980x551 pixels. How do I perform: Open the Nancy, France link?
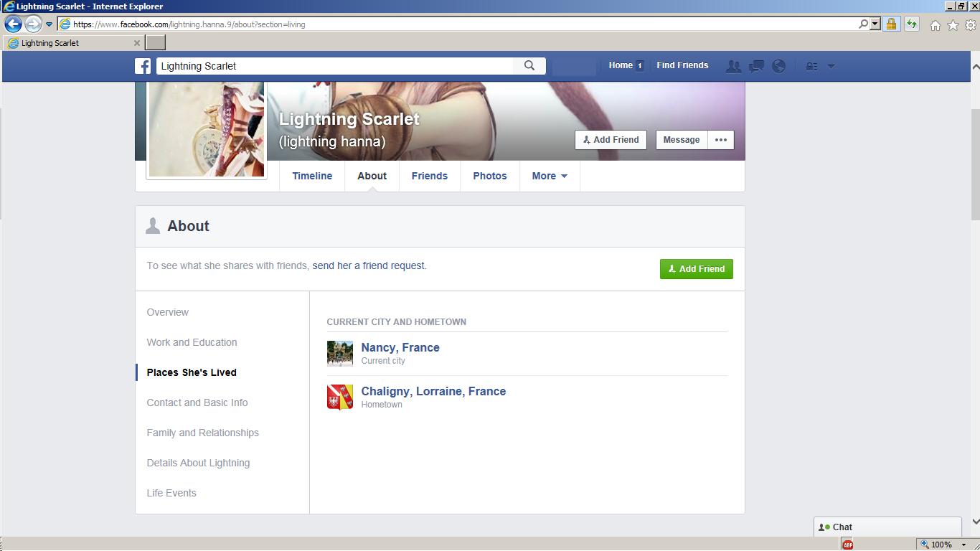point(400,347)
